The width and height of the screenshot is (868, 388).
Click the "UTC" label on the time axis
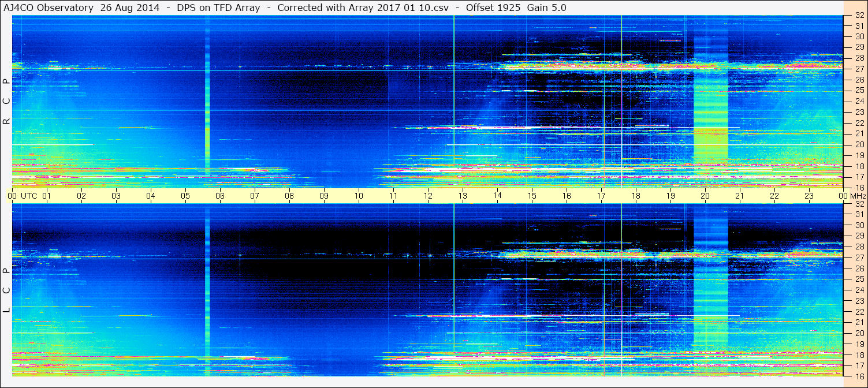[x=29, y=196]
